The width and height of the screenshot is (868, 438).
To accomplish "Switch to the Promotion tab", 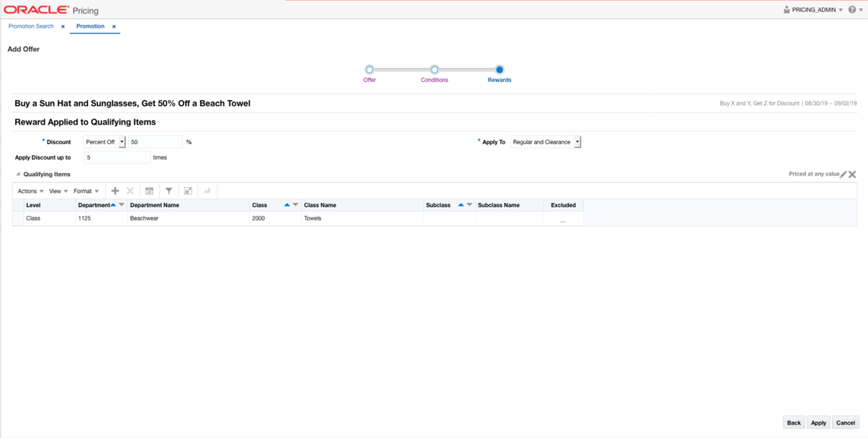I will point(91,26).
